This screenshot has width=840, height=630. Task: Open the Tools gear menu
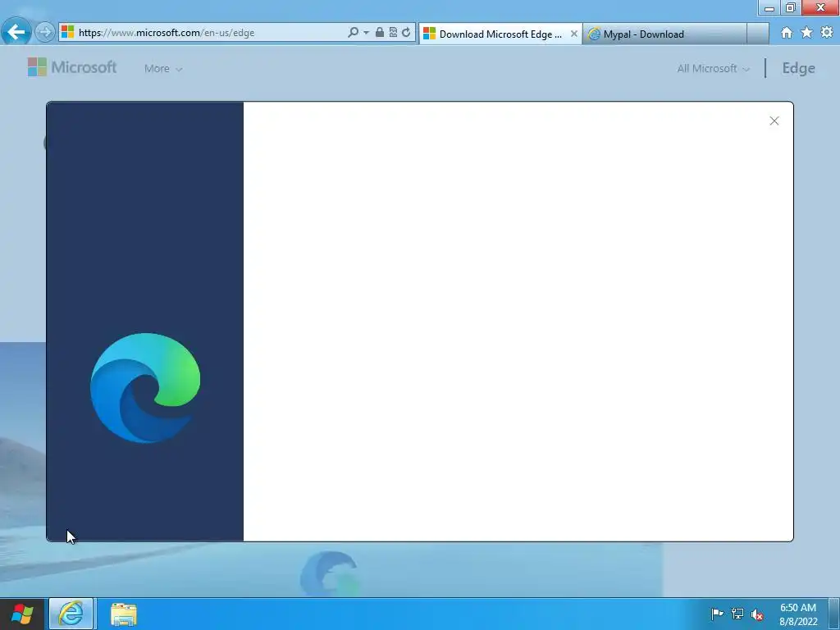click(x=827, y=33)
